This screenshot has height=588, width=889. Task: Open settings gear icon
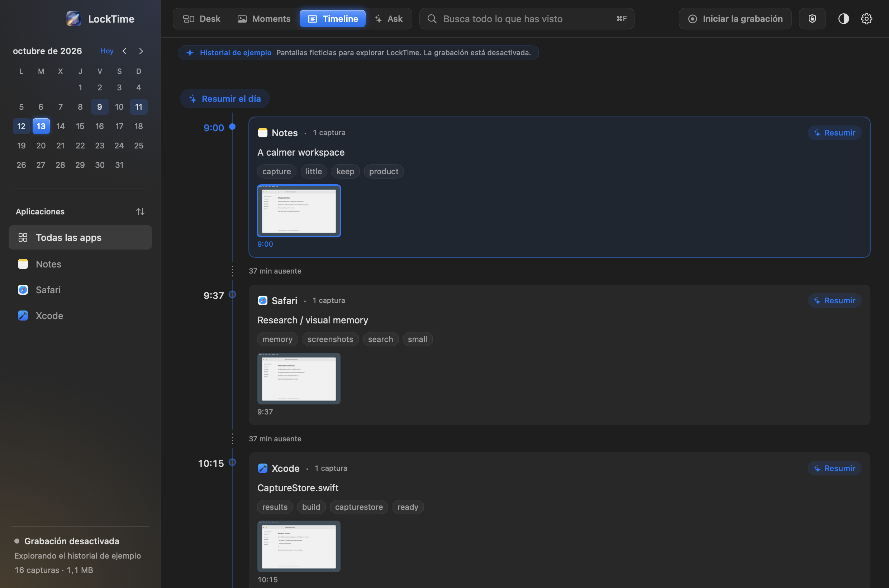pos(866,19)
